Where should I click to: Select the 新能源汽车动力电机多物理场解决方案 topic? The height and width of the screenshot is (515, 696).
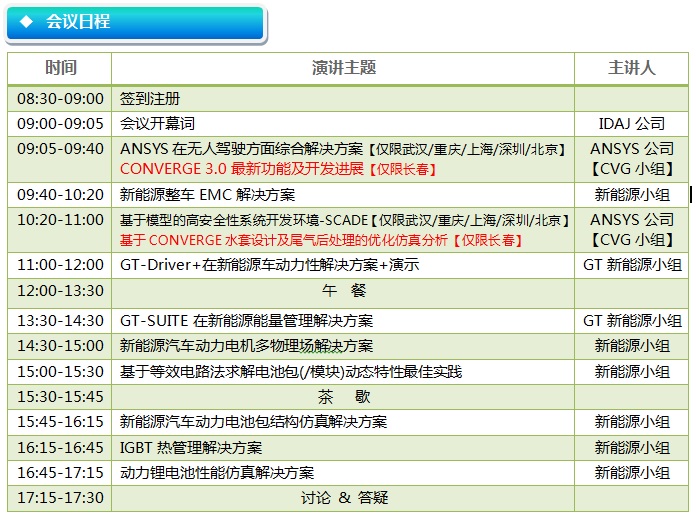(x=246, y=346)
